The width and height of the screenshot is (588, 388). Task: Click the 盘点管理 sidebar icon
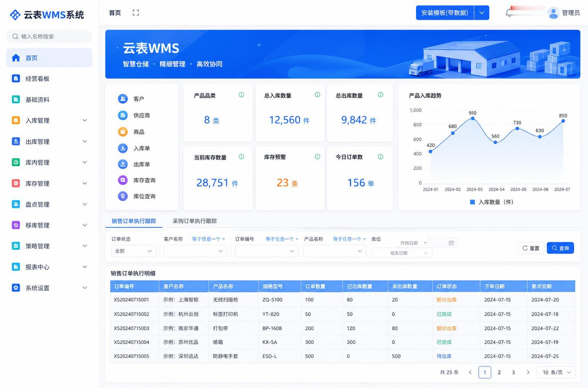[16, 204]
